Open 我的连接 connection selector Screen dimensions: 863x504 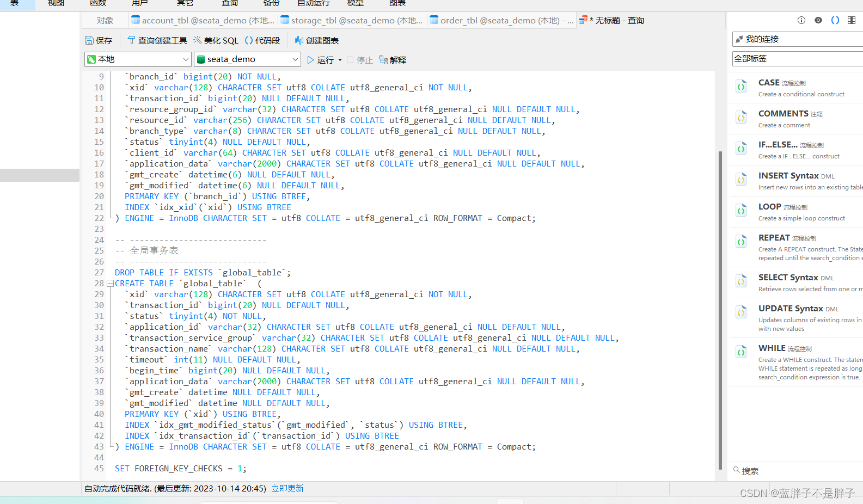tap(798, 39)
